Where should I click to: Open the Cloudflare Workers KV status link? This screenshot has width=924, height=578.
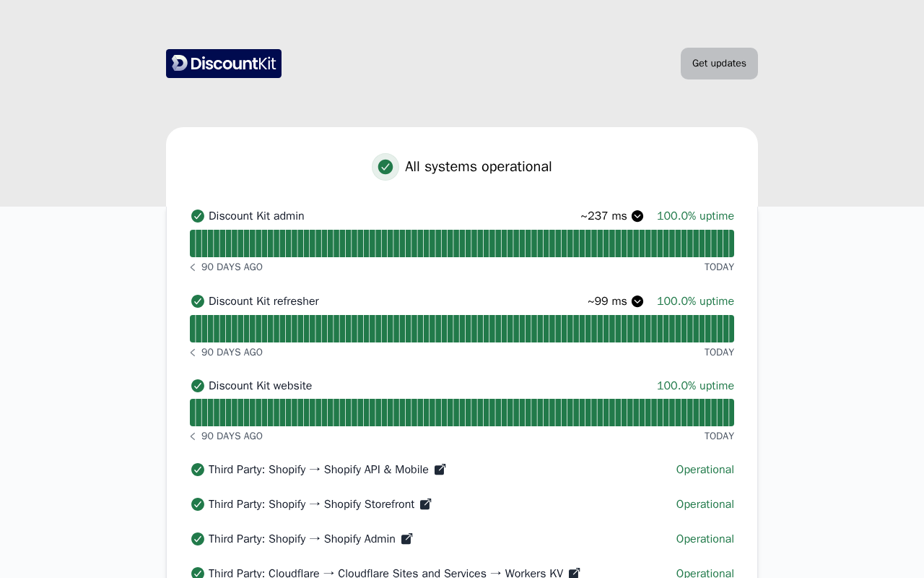pos(386,573)
